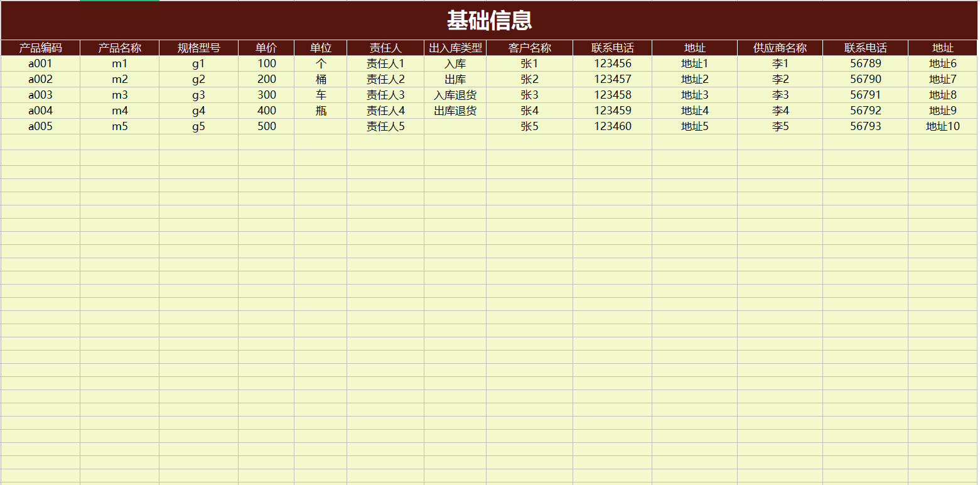Click product name cell m3

pos(120,95)
